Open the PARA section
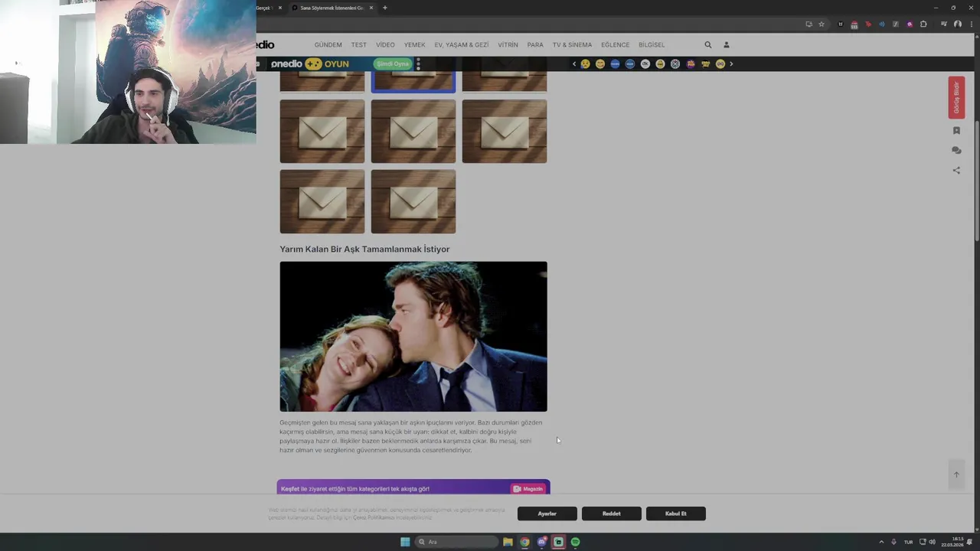Viewport: 980px width, 551px height. (535, 45)
